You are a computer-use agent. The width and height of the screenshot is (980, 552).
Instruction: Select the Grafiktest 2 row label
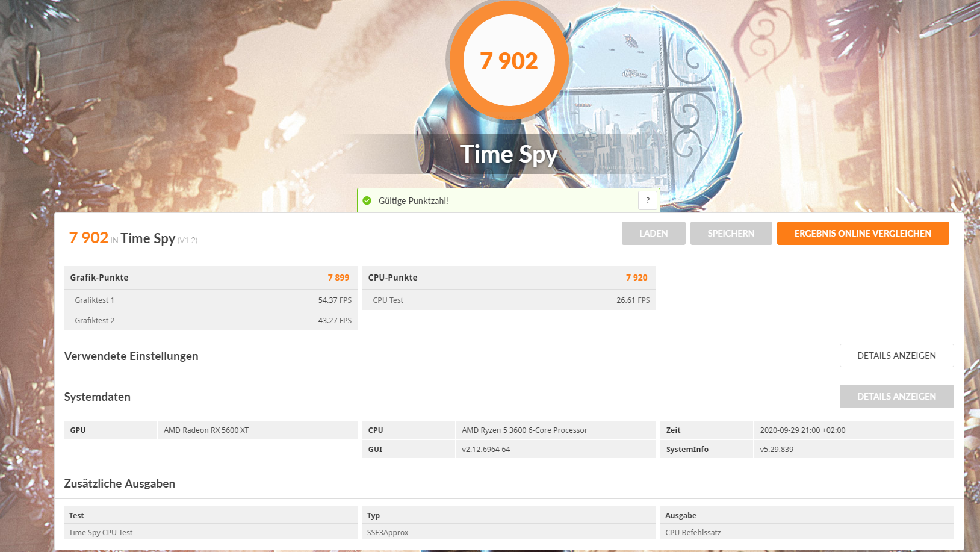(95, 320)
